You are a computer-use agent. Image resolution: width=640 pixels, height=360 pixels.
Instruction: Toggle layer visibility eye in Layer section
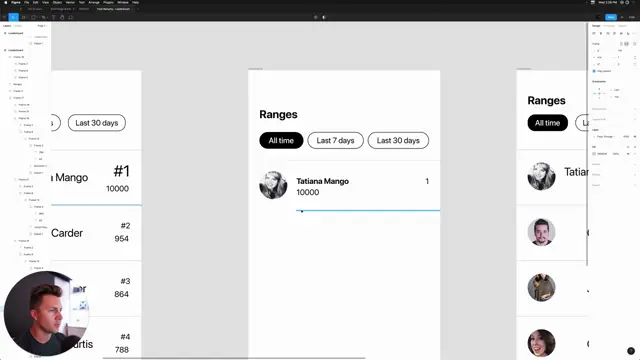coord(635,137)
